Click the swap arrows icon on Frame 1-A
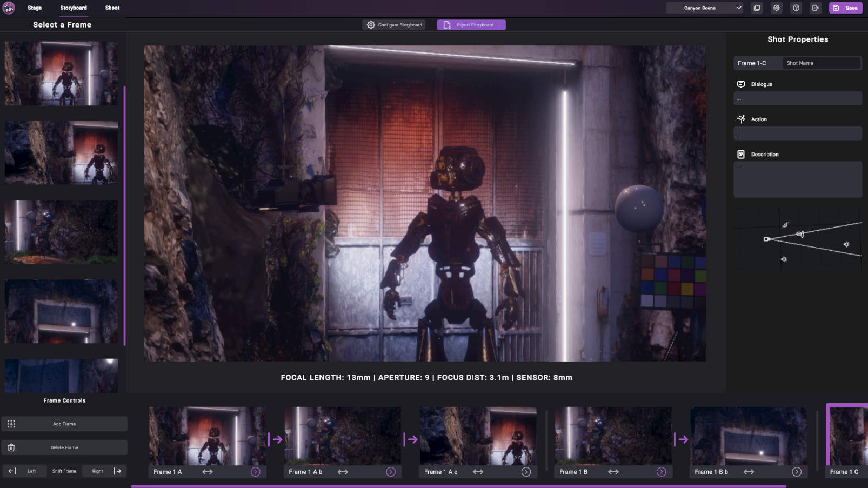This screenshot has width=868, height=488. 207,472
